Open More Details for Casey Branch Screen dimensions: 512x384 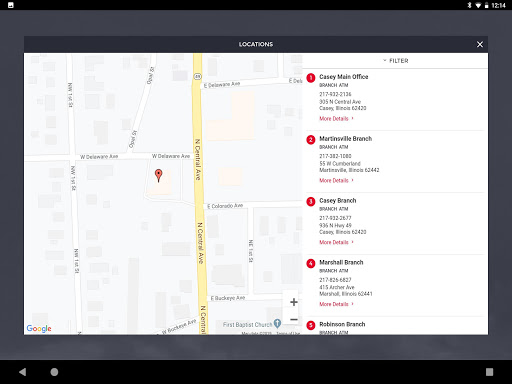pos(336,242)
